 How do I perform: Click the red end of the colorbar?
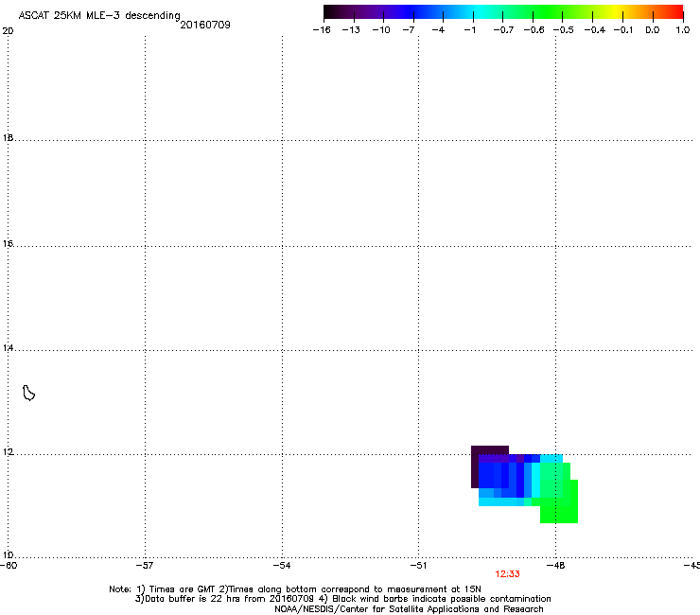click(676, 12)
